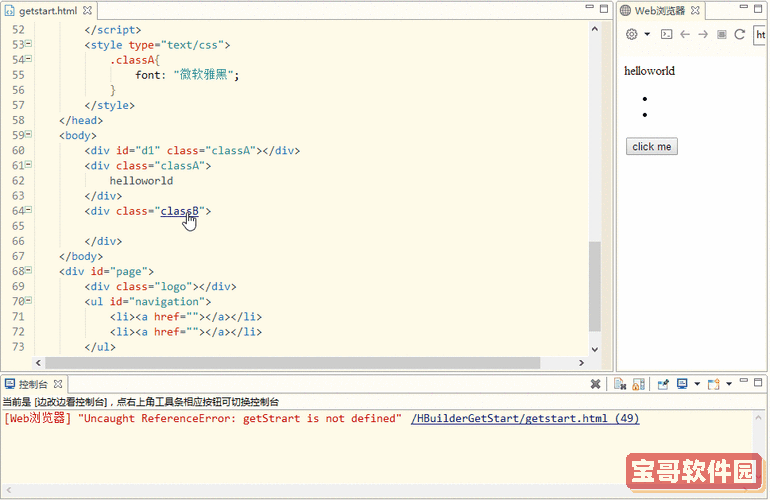The height and width of the screenshot is (500, 770).
Task: Select the Web浏览器 tab
Action: point(659,10)
